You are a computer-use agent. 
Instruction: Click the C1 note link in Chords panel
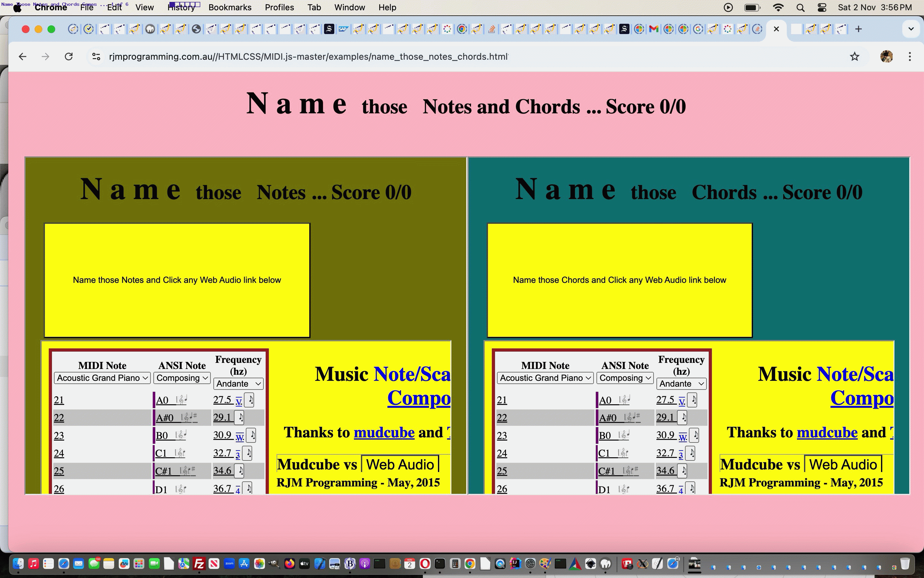click(x=604, y=453)
